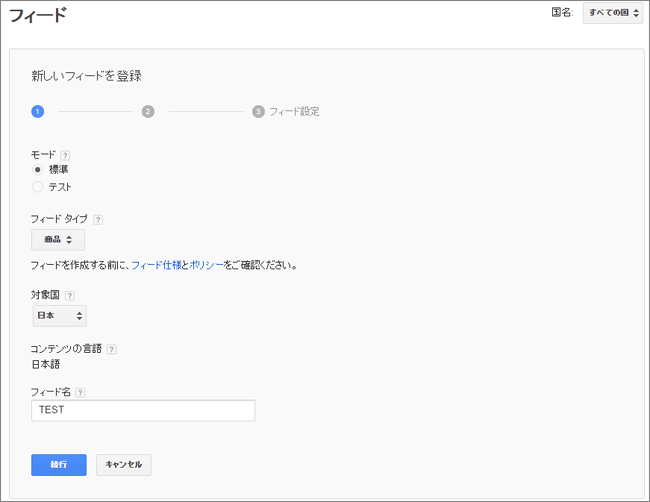The image size is (650, 502).
Task: Open the フィード タイプ 商品 dropdown
Action: click(x=58, y=240)
